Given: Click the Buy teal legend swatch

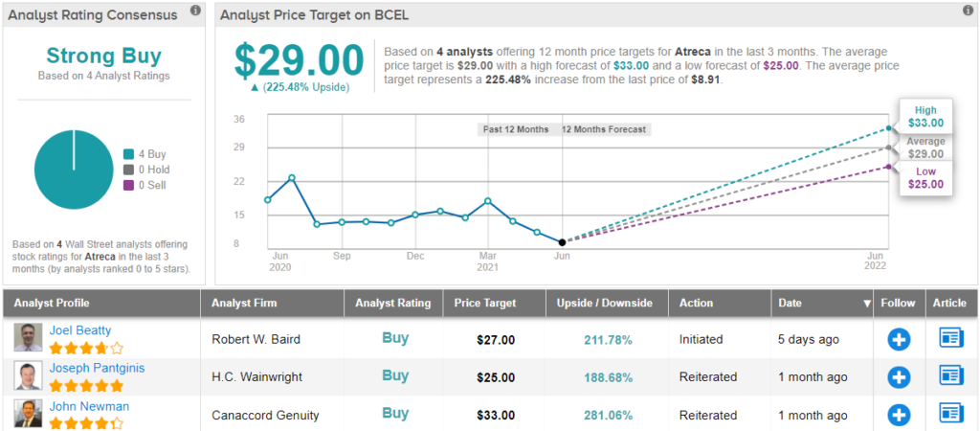Looking at the screenshot, I should 128,154.
